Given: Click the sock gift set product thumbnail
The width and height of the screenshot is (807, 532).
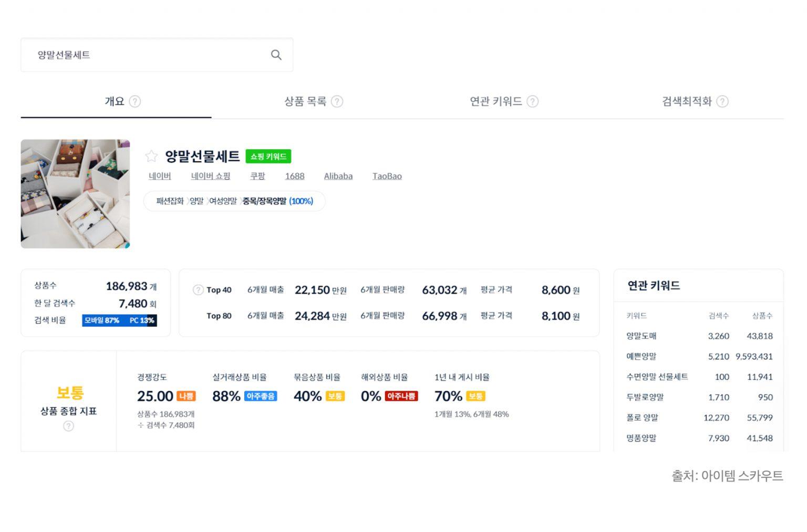Looking at the screenshot, I should (75, 194).
